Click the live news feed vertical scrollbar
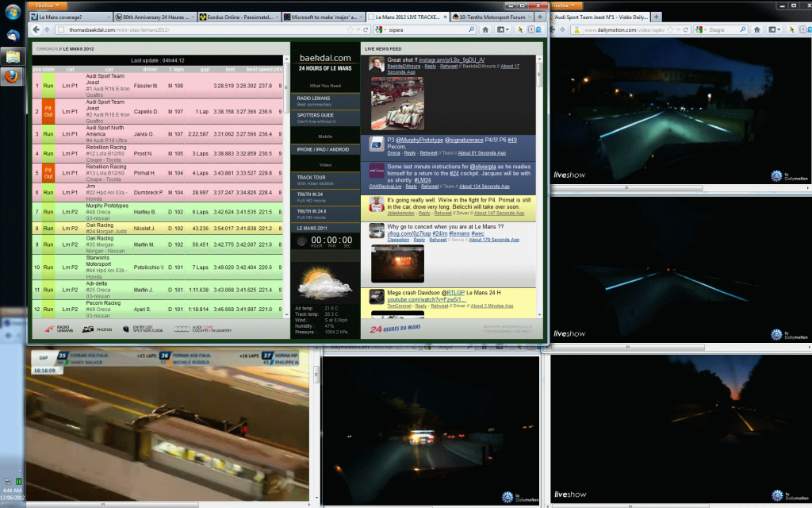 (x=539, y=187)
